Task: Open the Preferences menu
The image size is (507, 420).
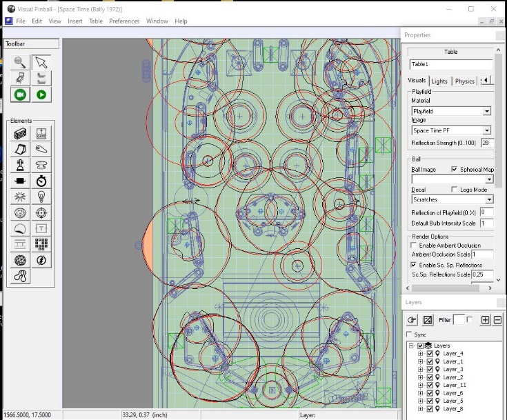Action: [x=124, y=21]
